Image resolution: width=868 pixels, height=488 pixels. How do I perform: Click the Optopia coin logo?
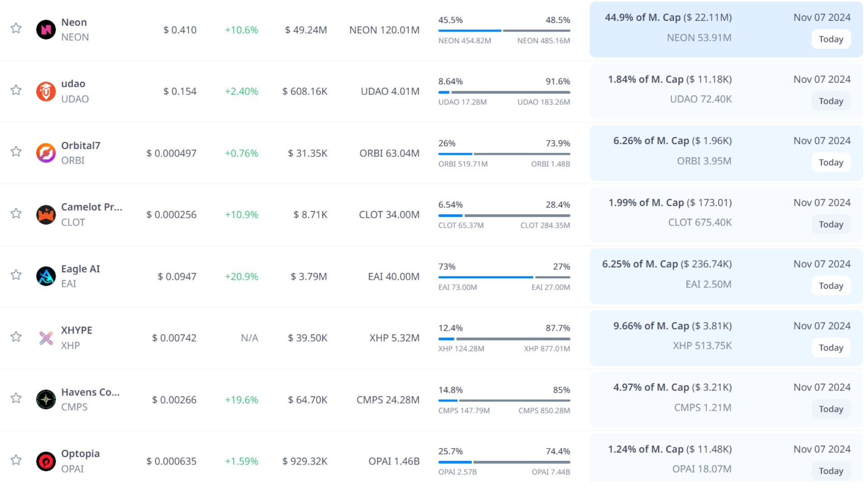tap(46, 461)
